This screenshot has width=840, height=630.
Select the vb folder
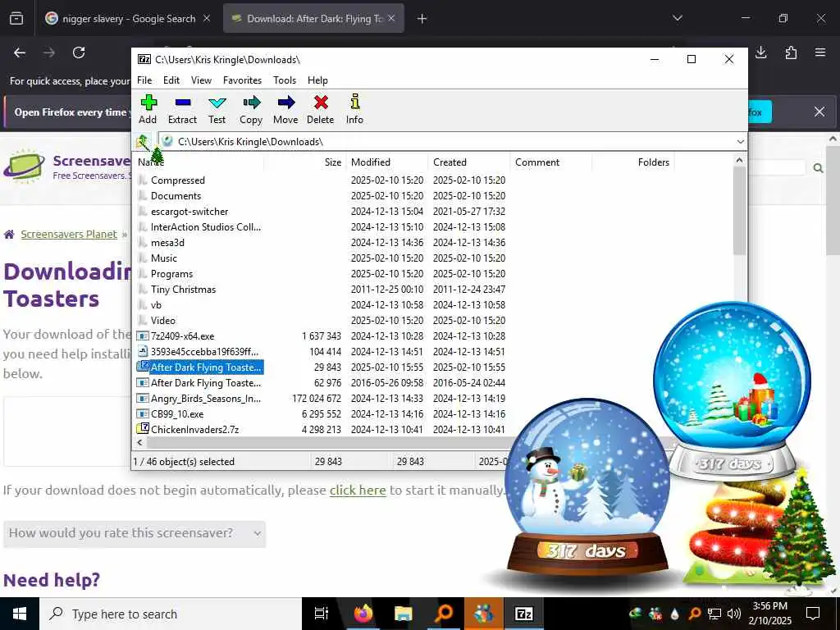[156, 305]
